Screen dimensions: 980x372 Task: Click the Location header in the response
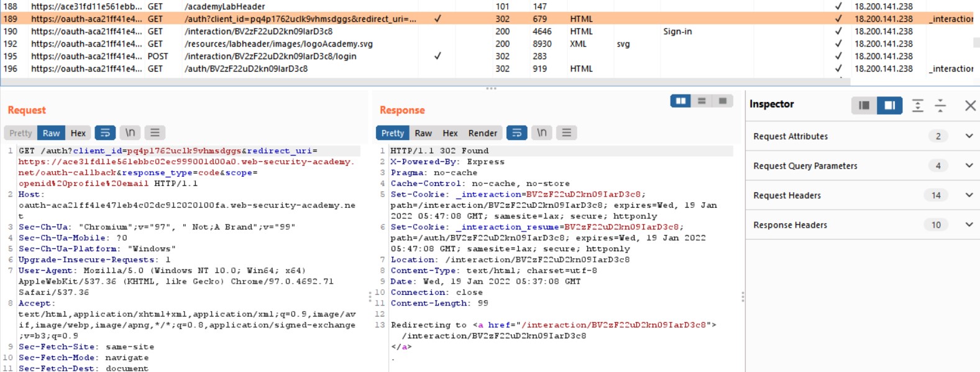click(x=413, y=259)
